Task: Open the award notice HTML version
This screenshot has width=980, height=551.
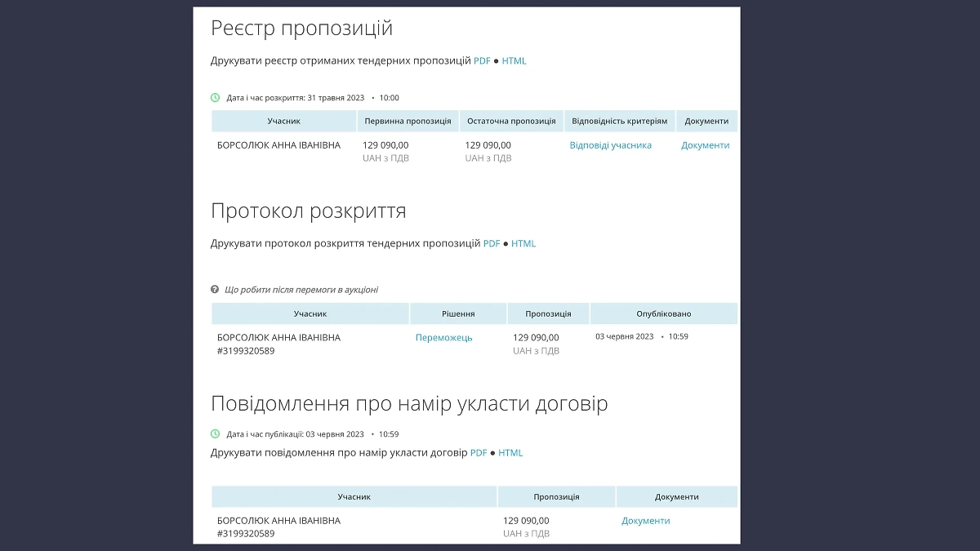Action: tap(510, 452)
